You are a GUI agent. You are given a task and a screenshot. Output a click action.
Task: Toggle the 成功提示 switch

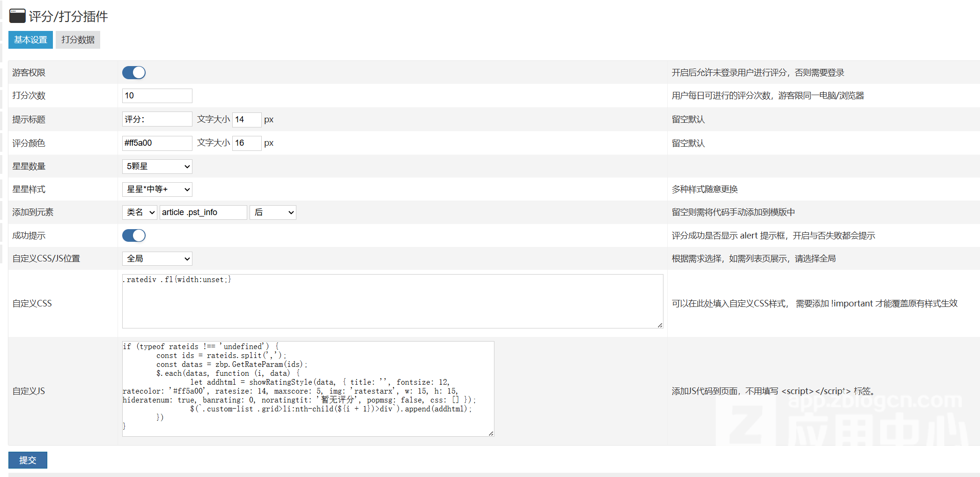coord(134,236)
